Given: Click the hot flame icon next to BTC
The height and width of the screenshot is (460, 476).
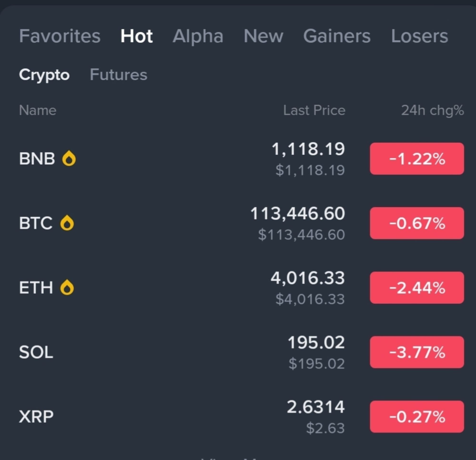Looking at the screenshot, I should pos(67,223).
